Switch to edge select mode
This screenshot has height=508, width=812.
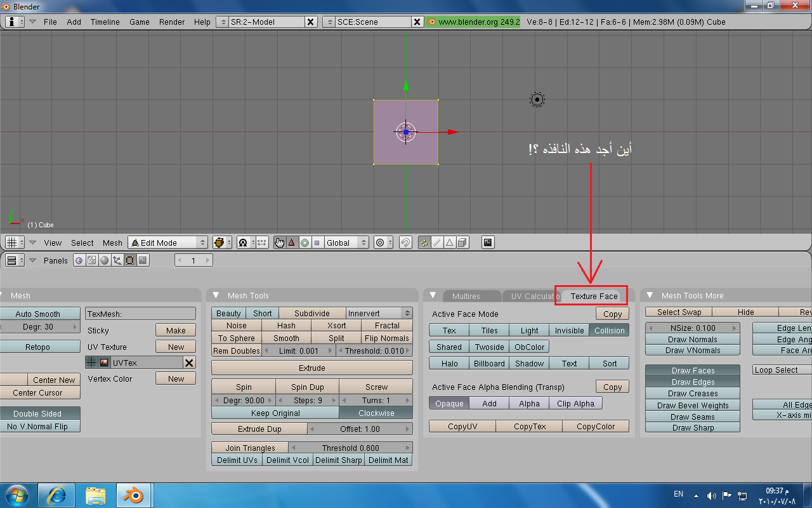437,243
